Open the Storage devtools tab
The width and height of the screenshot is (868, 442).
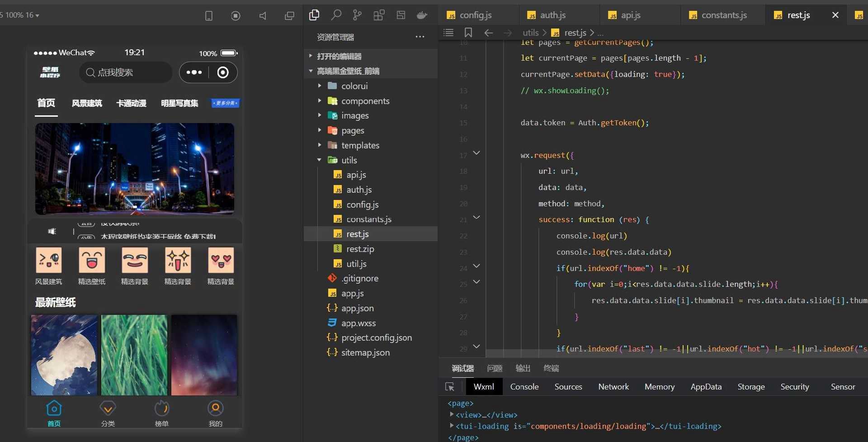tap(751, 387)
